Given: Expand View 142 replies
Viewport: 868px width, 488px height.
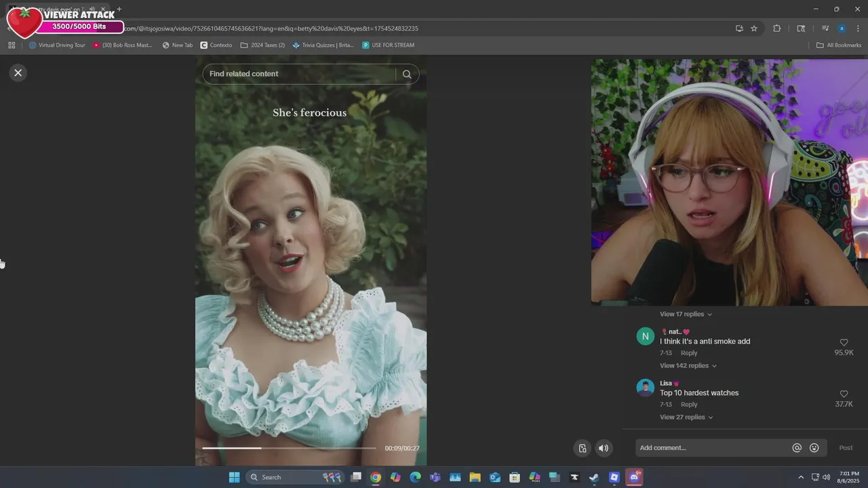Looking at the screenshot, I should (688, 365).
